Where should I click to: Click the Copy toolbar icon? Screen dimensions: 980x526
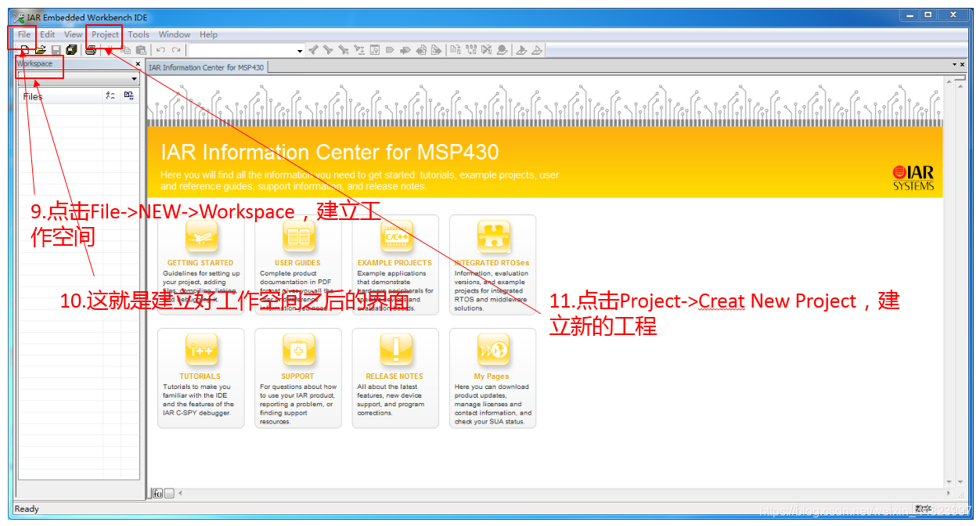coord(126,50)
